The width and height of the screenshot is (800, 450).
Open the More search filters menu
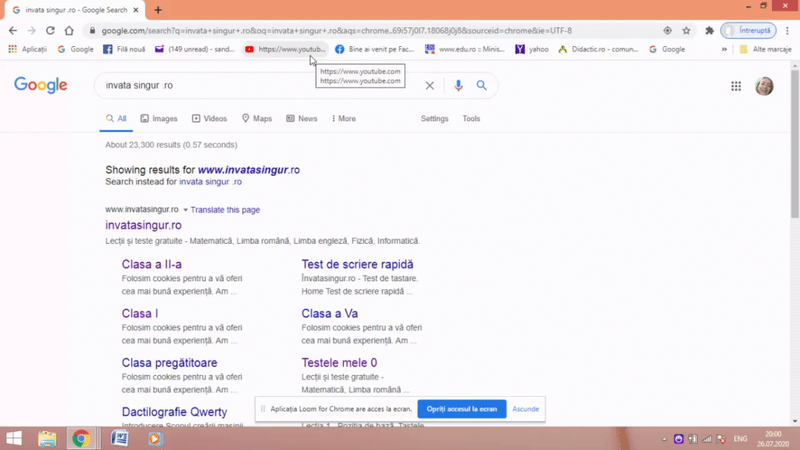point(343,119)
